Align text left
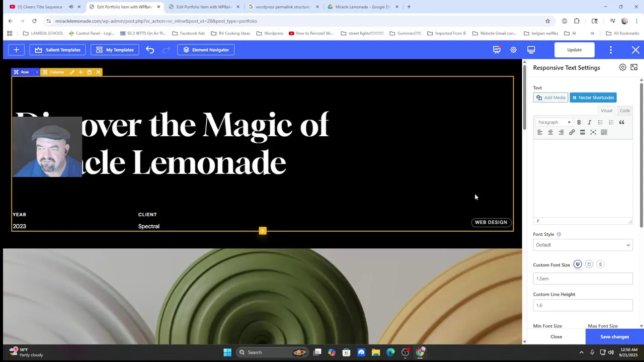 click(540, 132)
